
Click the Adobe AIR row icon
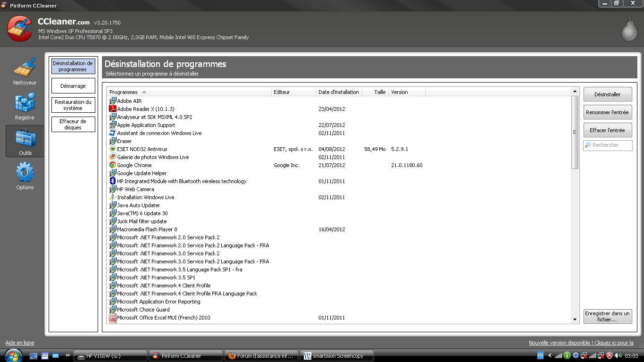pos(112,101)
